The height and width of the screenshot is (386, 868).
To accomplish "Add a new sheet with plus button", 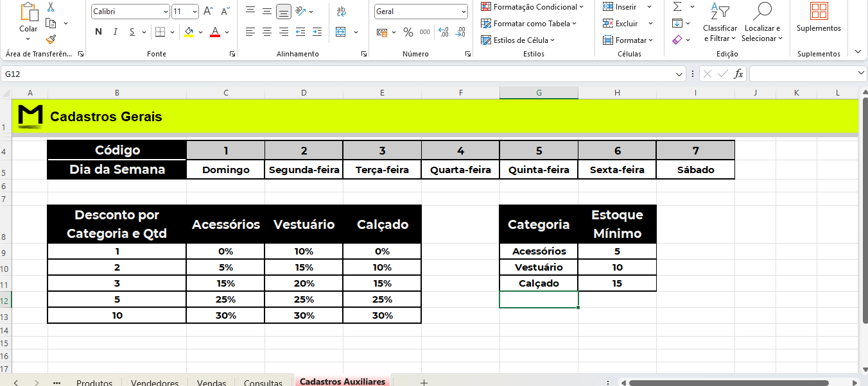I will point(423,382).
